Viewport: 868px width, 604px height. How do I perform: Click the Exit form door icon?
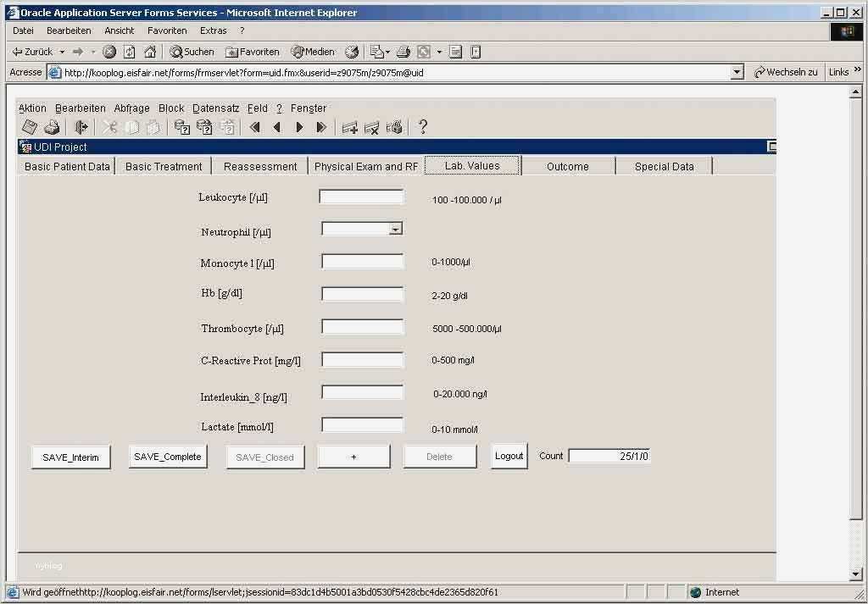81,127
